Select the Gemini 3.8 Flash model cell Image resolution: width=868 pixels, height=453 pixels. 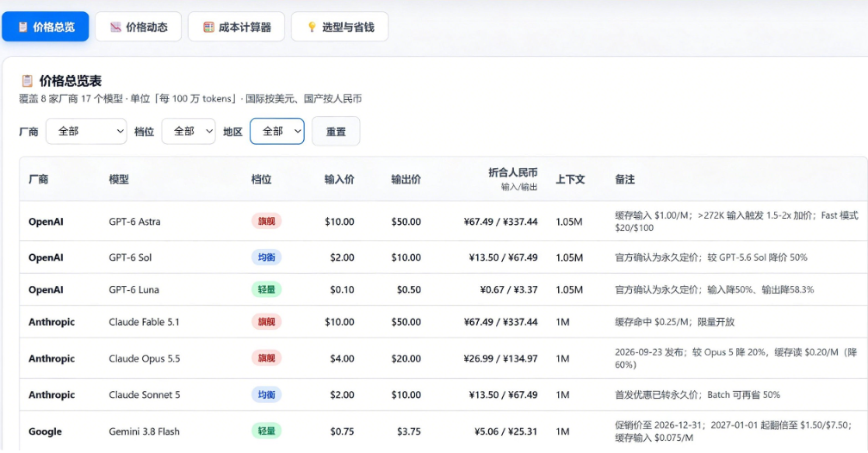click(144, 431)
